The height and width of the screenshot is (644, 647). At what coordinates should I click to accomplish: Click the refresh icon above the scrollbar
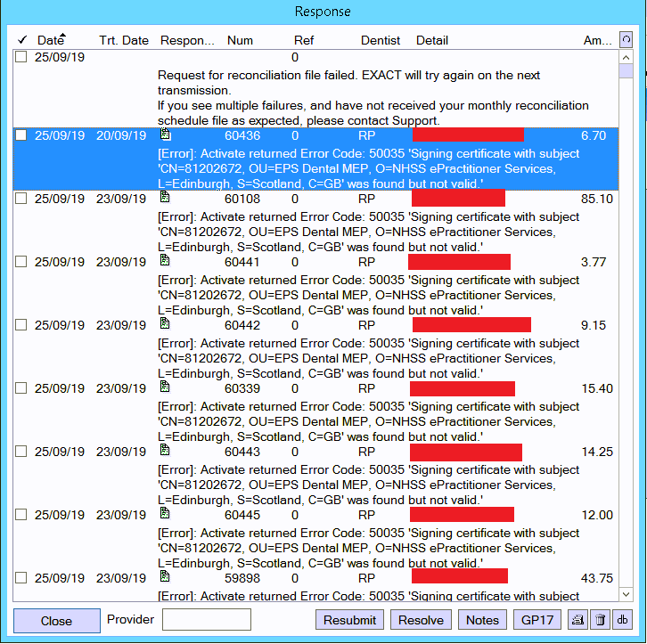pos(627,40)
